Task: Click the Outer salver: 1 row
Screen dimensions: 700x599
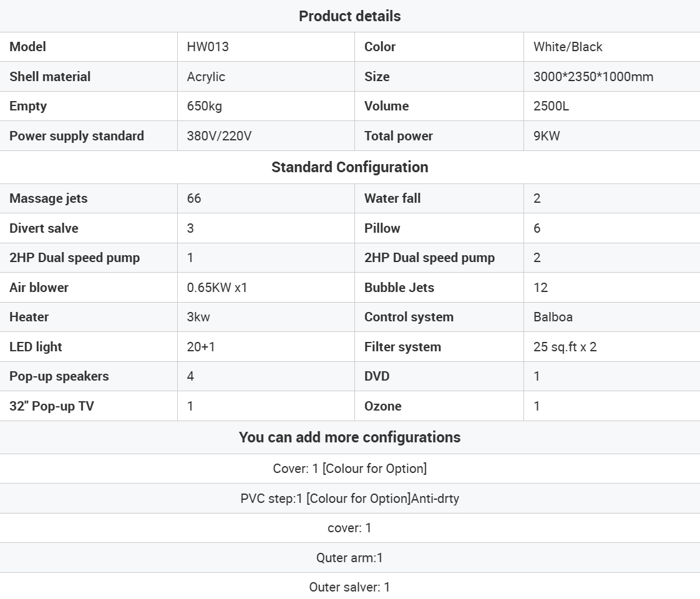Action: coord(349,587)
